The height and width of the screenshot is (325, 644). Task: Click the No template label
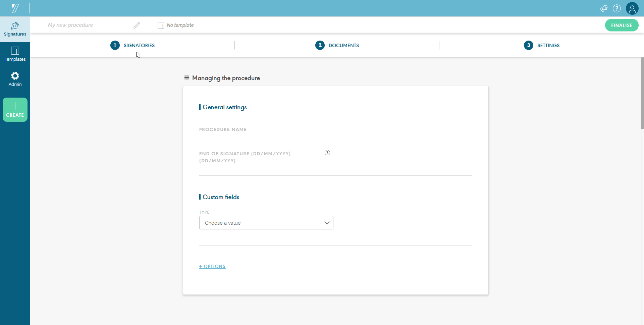(180, 25)
